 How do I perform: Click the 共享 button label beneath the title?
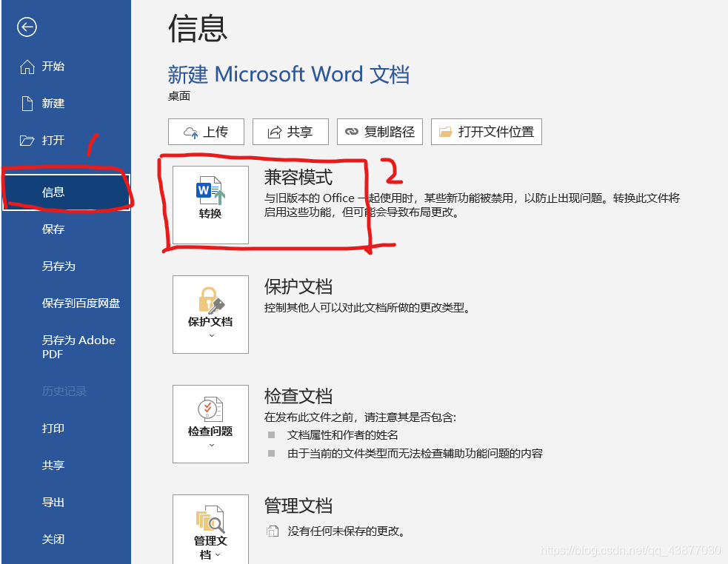coord(299,132)
